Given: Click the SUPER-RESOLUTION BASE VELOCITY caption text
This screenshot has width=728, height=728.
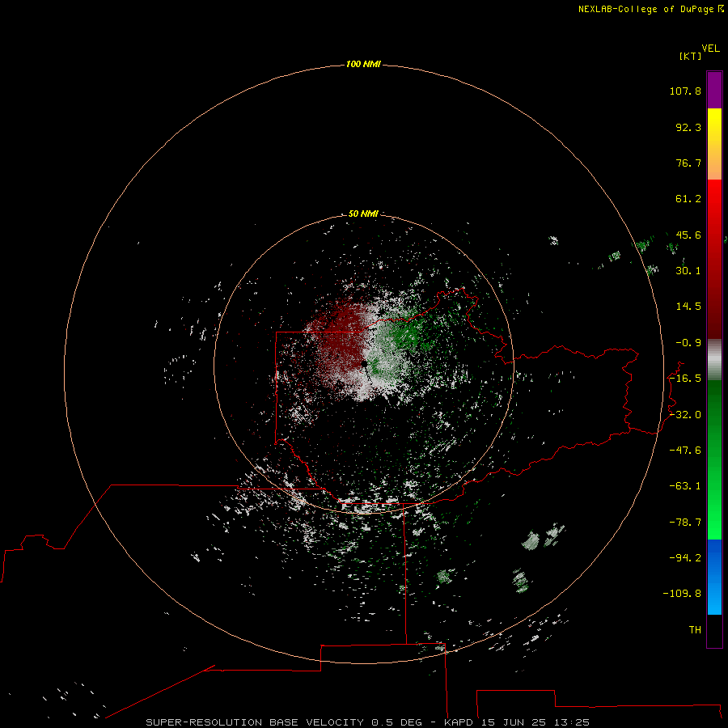Looking at the screenshot, I should (x=255, y=722).
